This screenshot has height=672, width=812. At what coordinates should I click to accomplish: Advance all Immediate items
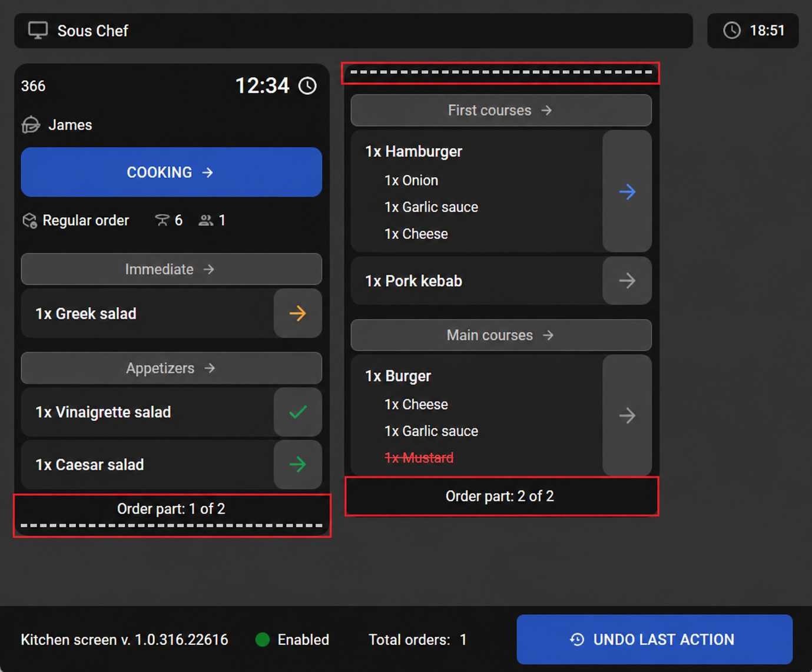tap(171, 269)
